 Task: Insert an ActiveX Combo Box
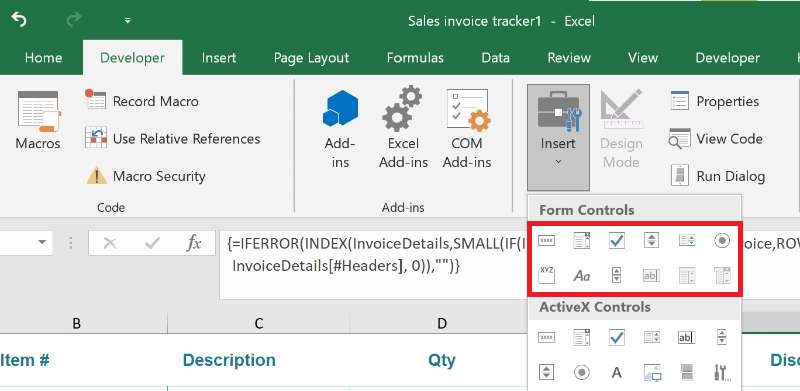point(582,337)
